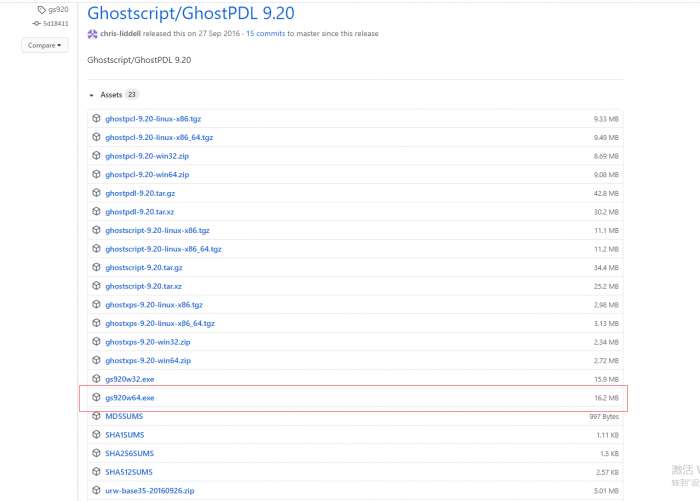Download ghostscript-9.20-linux-x86.tgz
Screen dimensions: 700x501
pos(158,230)
